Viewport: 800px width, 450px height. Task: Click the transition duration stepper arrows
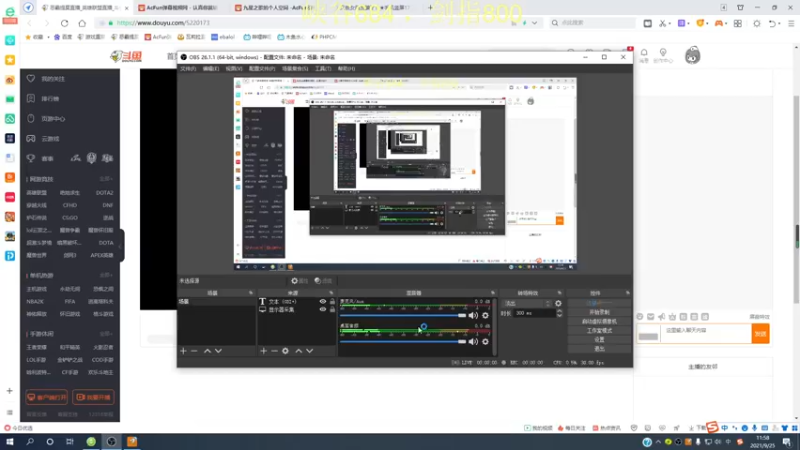tap(559, 313)
